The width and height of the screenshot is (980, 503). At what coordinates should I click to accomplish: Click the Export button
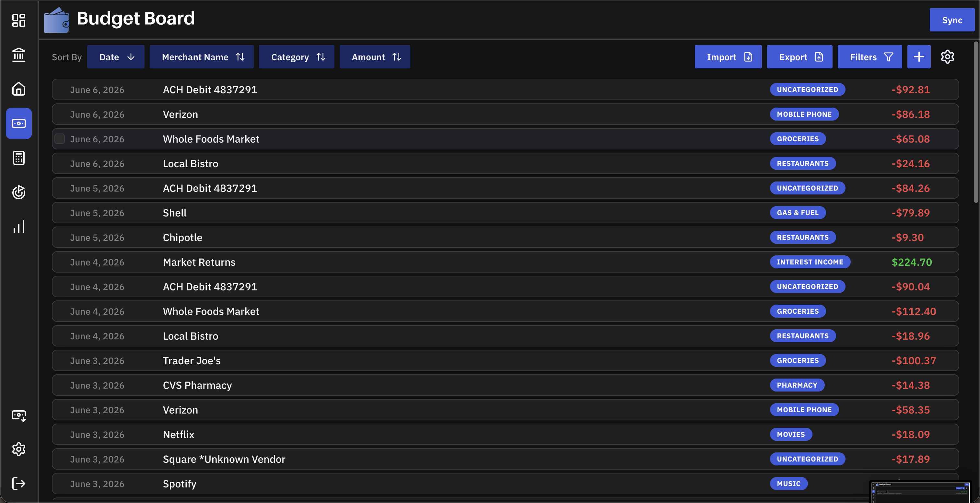tap(799, 57)
